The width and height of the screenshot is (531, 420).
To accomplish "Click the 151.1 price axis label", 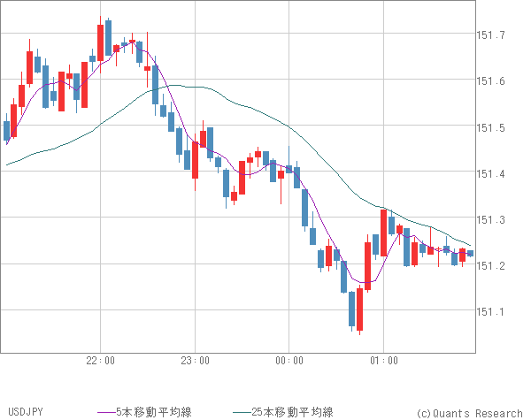I will click(x=490, y=311).
